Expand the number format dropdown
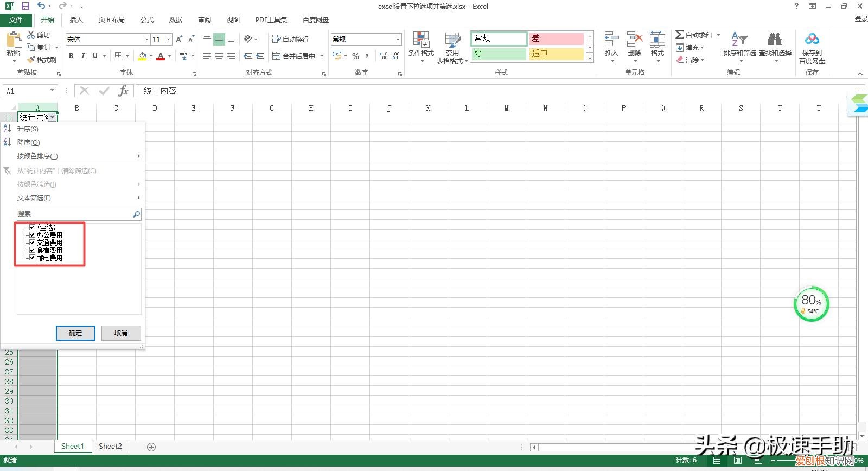 coord(398,40)
